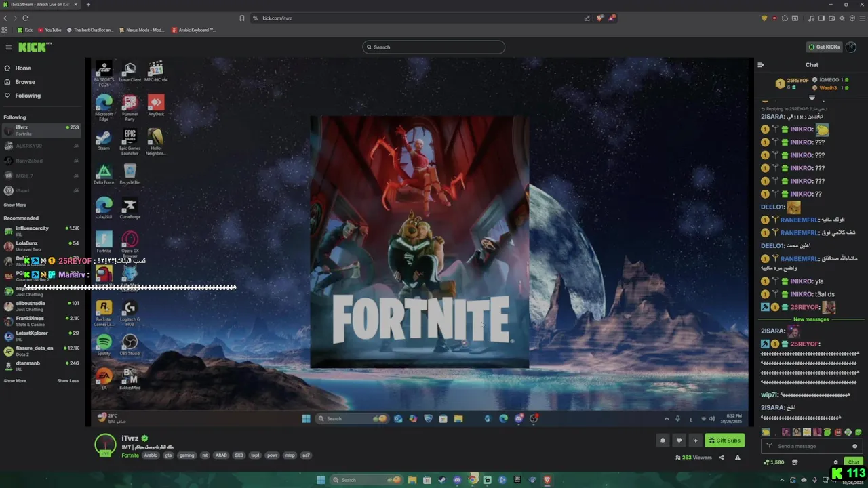Image resolution: width=868 pixels, height=488 pixels.
Task: Select iTvrz in the Following list
Action: tap(41, 130)
